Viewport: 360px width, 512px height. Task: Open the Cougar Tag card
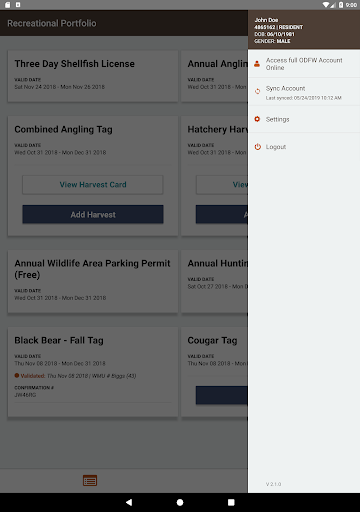click(x=215, y=372)
